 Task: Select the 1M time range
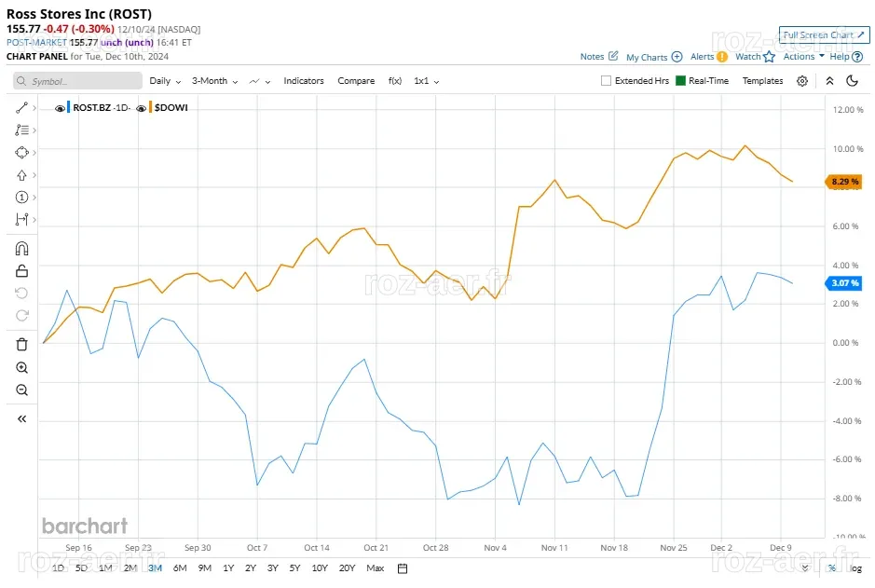point(105,568)
